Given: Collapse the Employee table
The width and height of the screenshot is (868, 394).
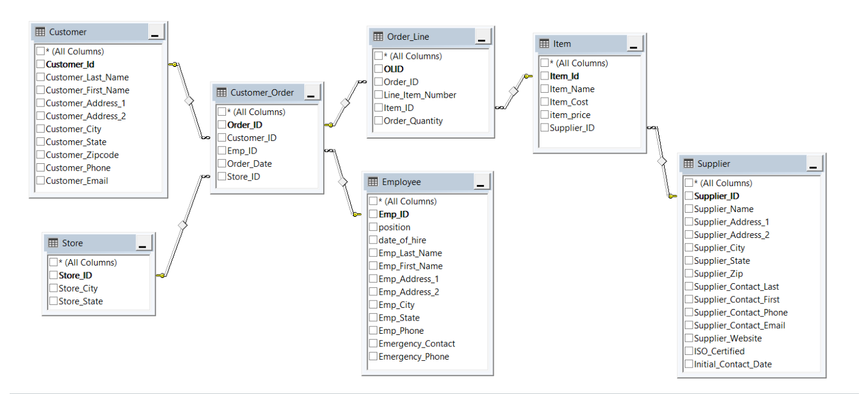Looking at the screenshot, I should click(481, 181).
